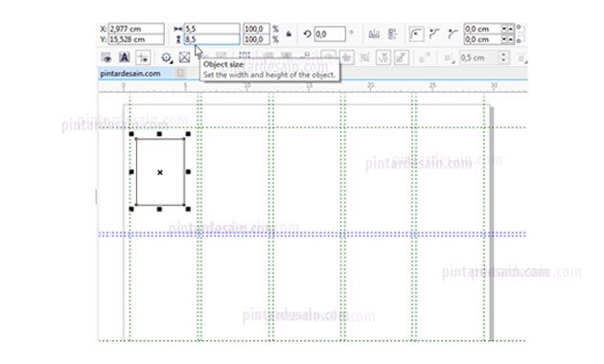Click the rectangle's right-middle selection handle
Viewport: 604px width, 364px height.
[x=188, y=172]
